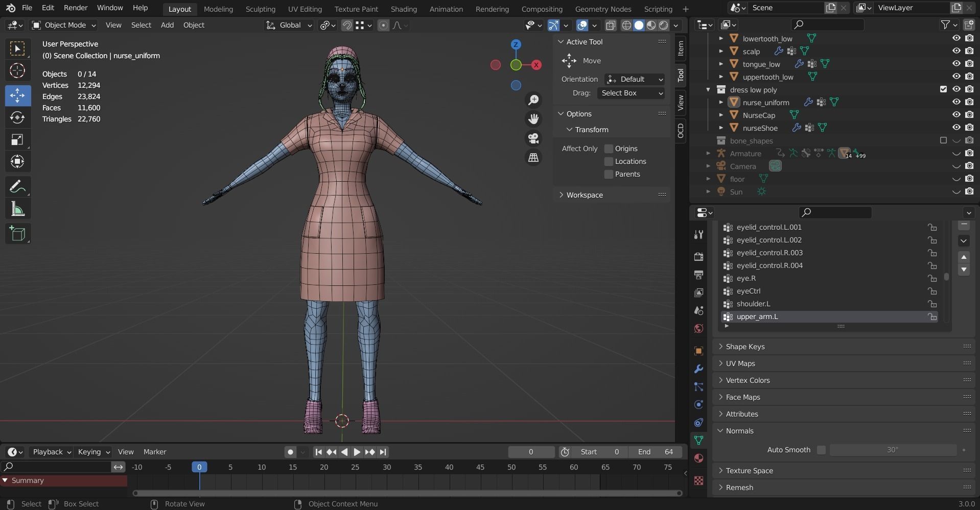980x510 pixels.
Task: Switch to the Sculpting workspace tab
Action: 260,9
